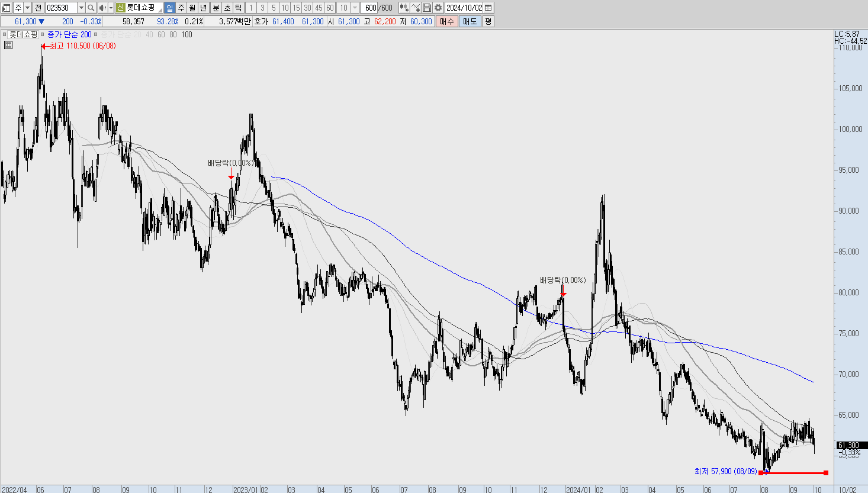Image resolution: width=868 pixels, height=493 pixels.
Task: Select the 5 interval button
Action: pyautogui.click(x=274, y=8)
